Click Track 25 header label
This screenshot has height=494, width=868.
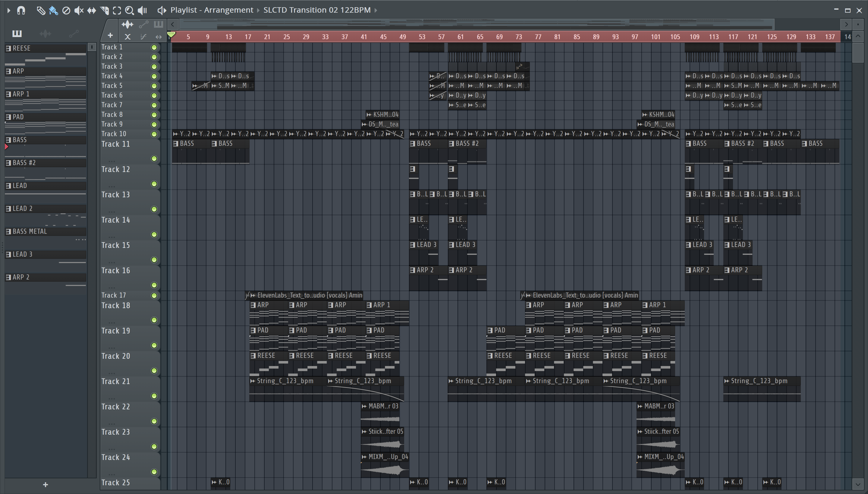116,483
